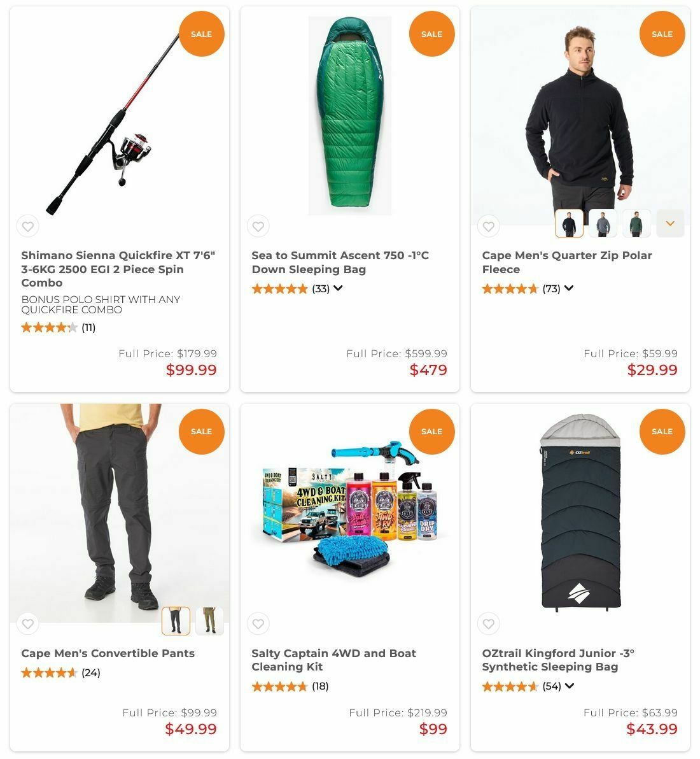Select the khaki convertible pants variant
The width and height of the screenshot is (700, 759).
point(209,621)
